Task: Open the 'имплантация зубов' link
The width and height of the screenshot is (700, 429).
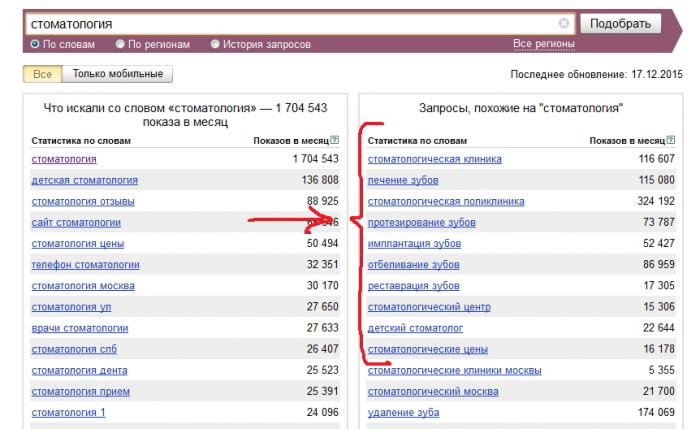Action: point(414,244)
